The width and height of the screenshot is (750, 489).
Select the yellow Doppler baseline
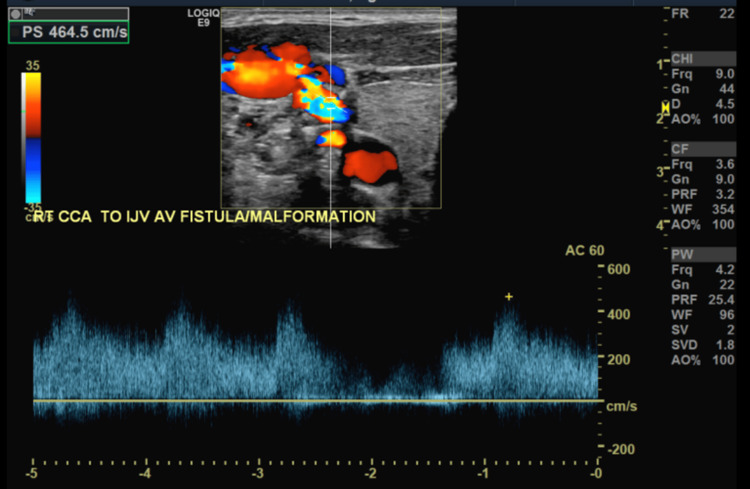pyautogui.click(x=319, y=400)
